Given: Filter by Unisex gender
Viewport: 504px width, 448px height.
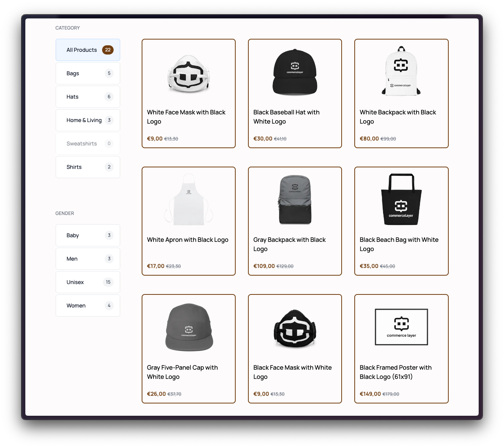Looking at the screenshot, I should point(88,282).
